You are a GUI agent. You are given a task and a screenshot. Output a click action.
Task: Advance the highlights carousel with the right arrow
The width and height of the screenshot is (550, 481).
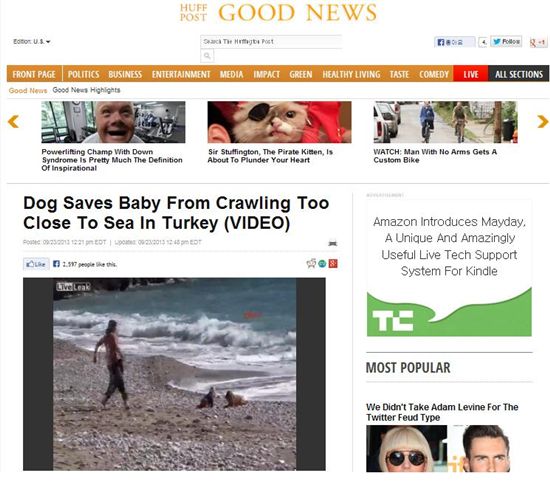(542, 121)
